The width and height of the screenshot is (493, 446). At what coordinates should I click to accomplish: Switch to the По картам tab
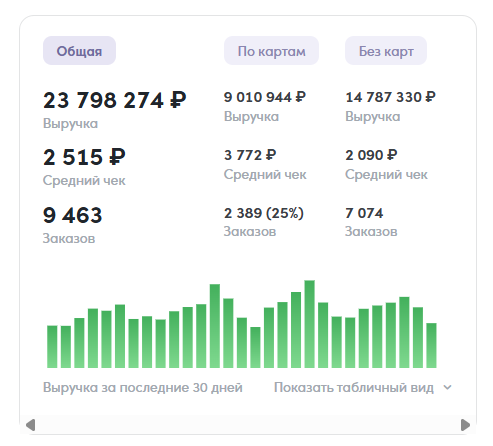coord(271,51)
